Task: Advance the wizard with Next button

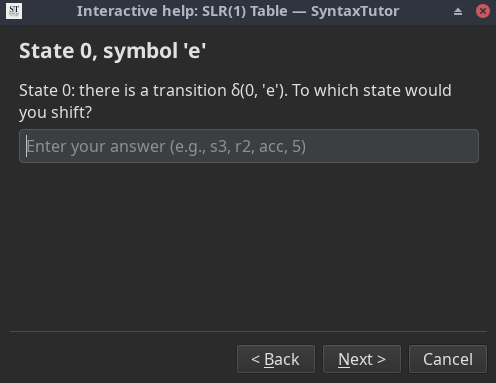Action: [x=362, y=359]
